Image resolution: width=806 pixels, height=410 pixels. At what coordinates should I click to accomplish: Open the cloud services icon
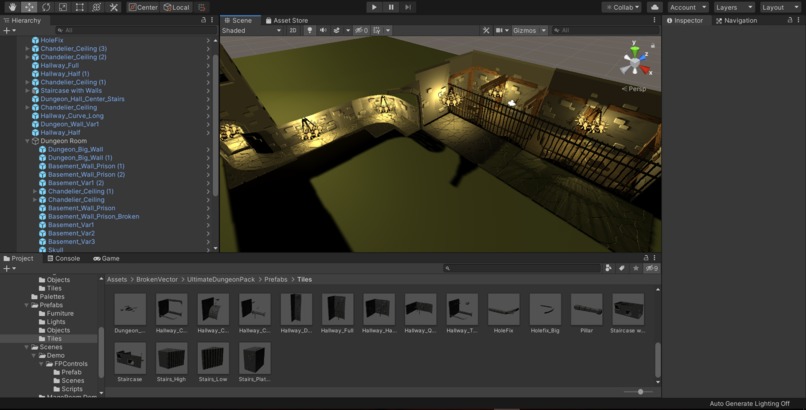coord(654,7)
